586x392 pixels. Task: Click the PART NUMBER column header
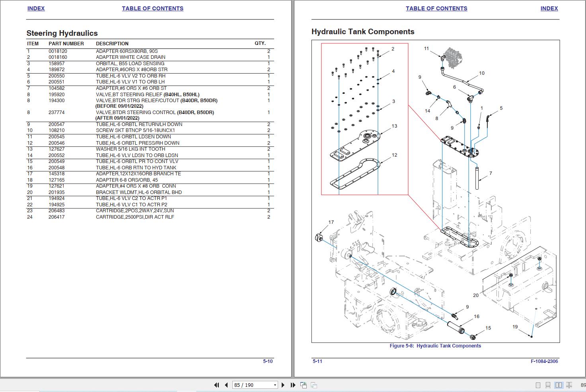click(x=66, y=44)
